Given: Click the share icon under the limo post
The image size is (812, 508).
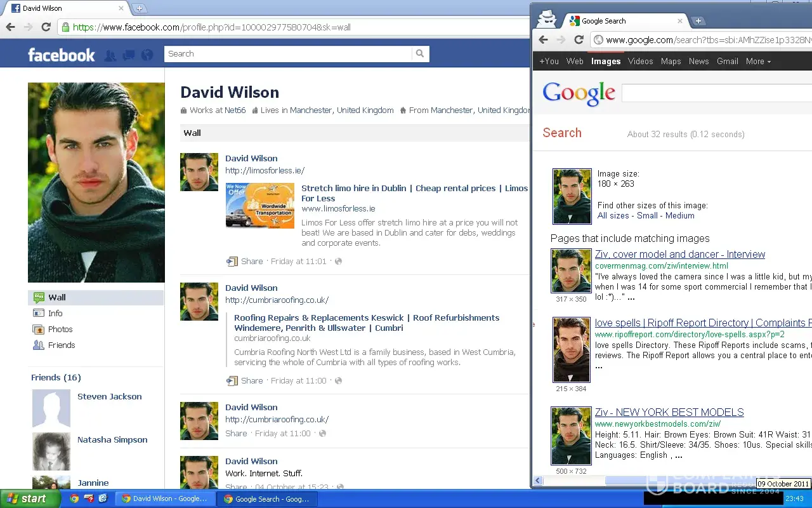Looking at the screenshot, I should (232, 261).
